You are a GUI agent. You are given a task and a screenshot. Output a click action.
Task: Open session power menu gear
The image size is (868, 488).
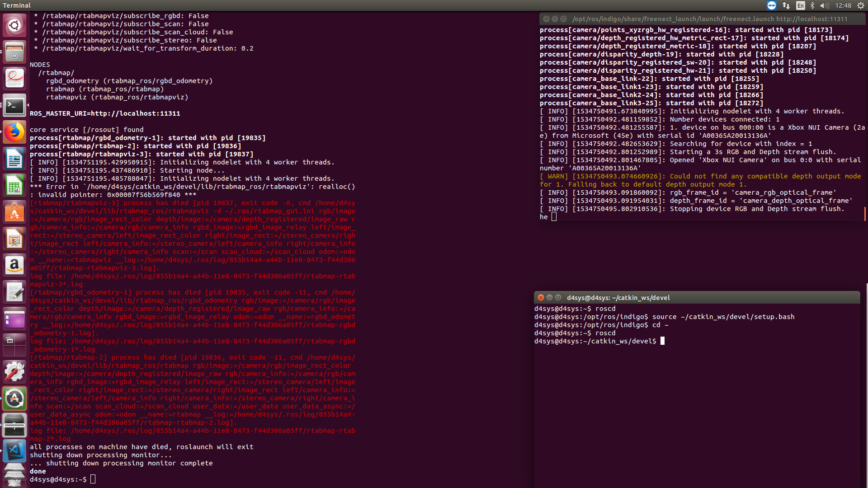[860, 5]
